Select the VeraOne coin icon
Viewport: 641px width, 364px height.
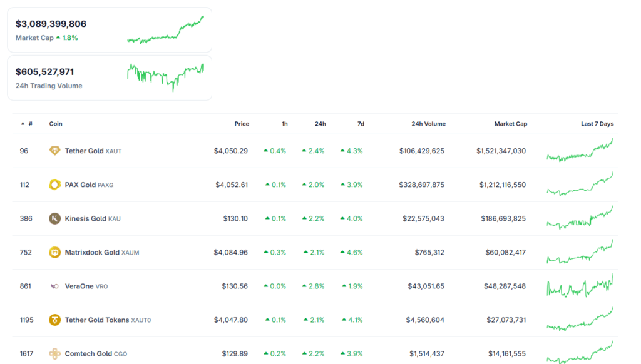pos(55,286)
